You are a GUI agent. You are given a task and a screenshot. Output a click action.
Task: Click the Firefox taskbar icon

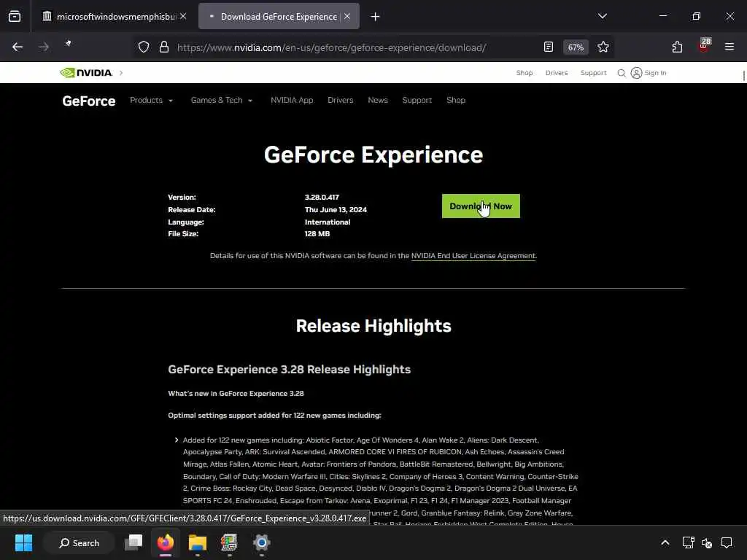pyautogui.click(x=166, y=542)
